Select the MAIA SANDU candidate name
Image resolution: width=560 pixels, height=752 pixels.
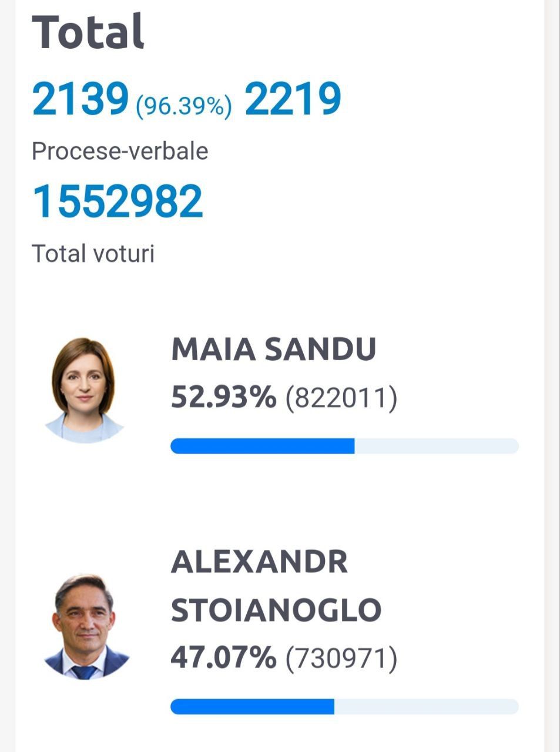[x=273, y=350]
